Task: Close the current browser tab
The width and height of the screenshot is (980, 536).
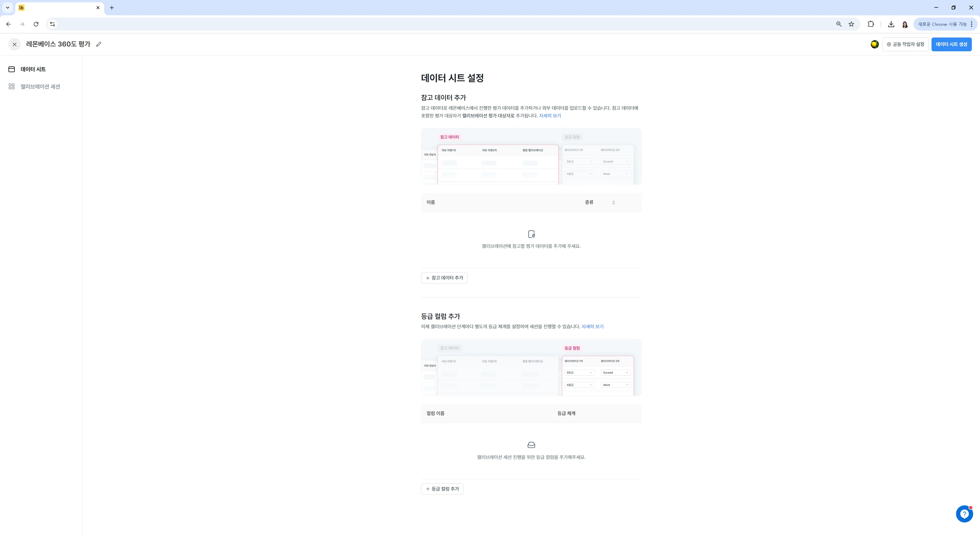Action: (98, 8)
